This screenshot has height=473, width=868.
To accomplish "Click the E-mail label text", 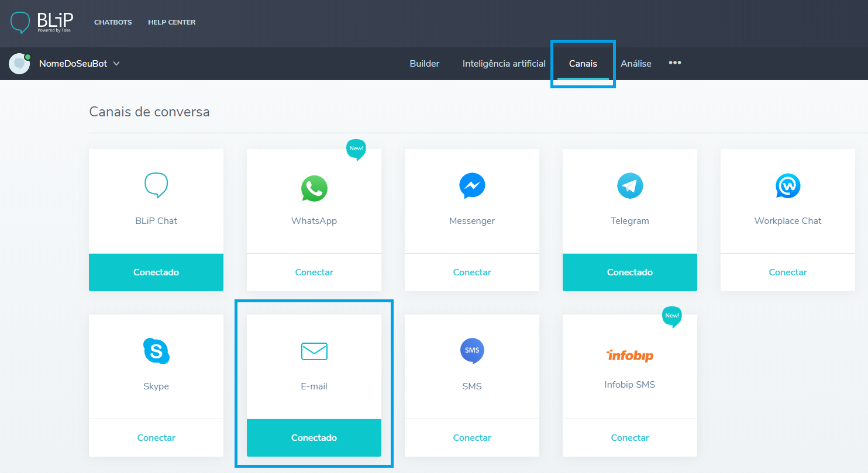I will 314,386.
